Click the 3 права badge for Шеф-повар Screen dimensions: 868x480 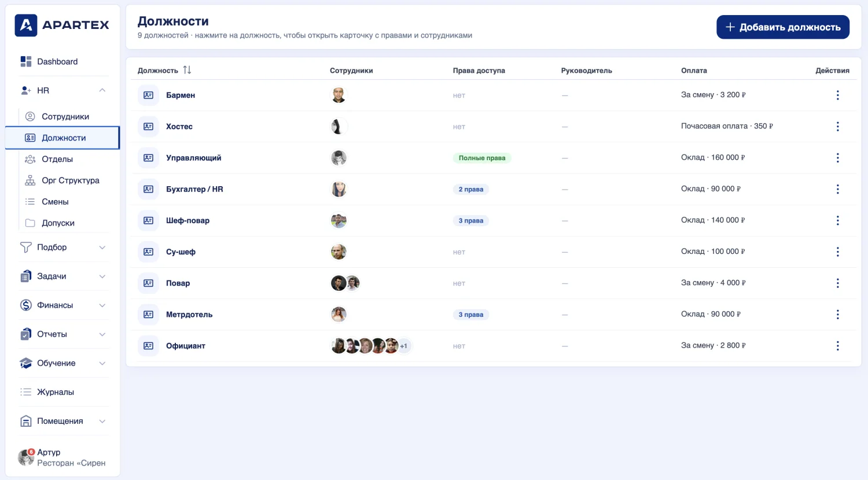(x=470, y=220)
